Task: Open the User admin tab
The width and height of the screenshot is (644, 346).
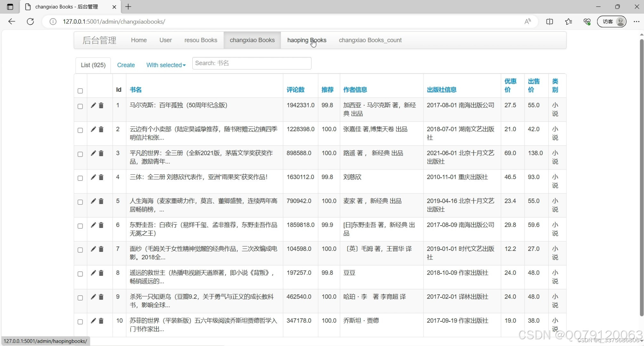Action: 165,40
